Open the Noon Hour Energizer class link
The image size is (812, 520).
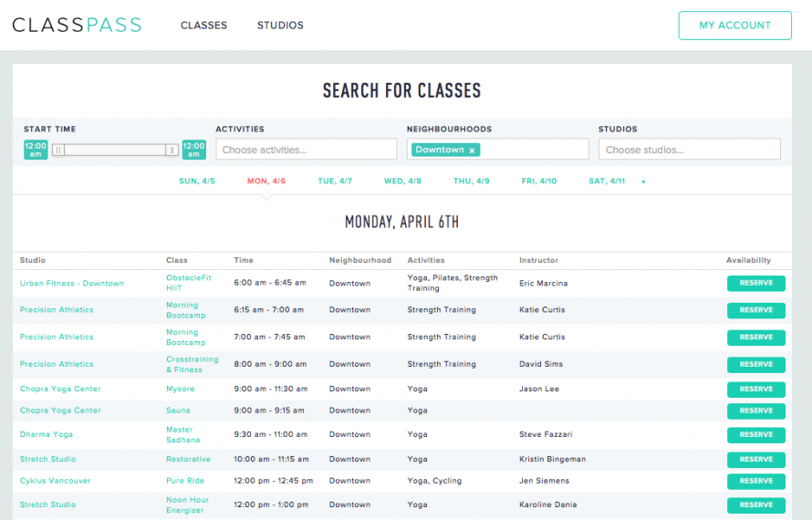pyautogui.click(x=187, y=505)
